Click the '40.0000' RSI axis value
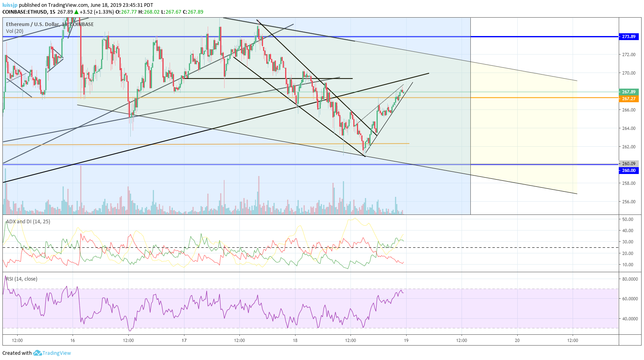 [x=630, y=319]
